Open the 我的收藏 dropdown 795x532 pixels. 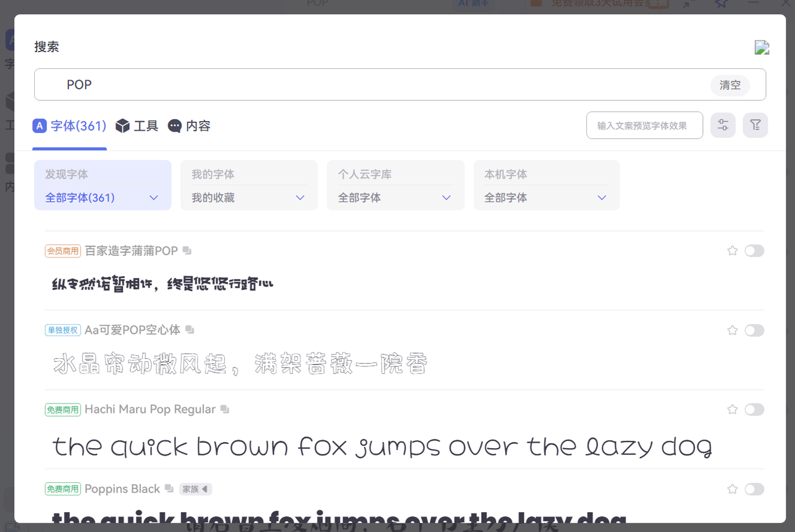pos(248,197)
